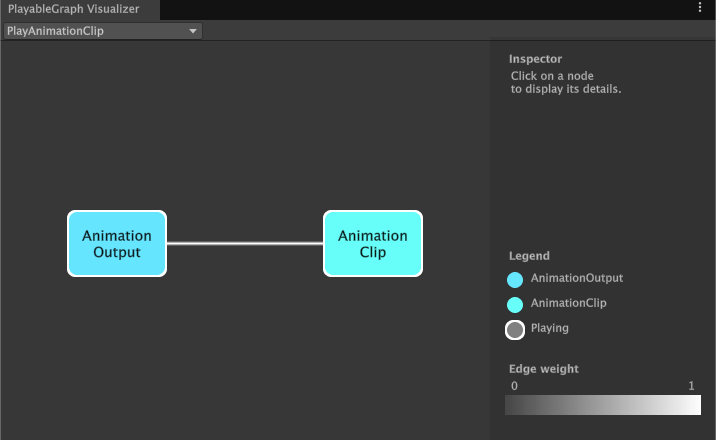Click the AnimationClip legend label
The height and width of the screenshot is (440, 716).
click(568, 303)
